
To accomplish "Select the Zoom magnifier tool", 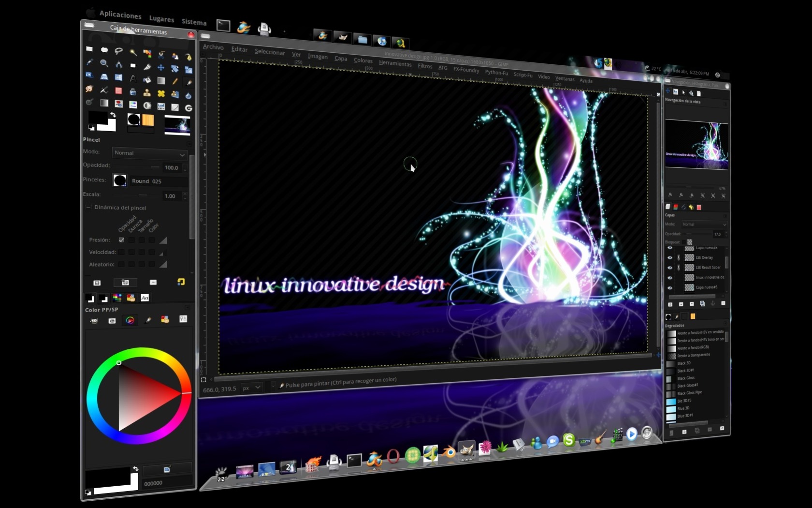I will pyautogui.click(x=104, y=63).
